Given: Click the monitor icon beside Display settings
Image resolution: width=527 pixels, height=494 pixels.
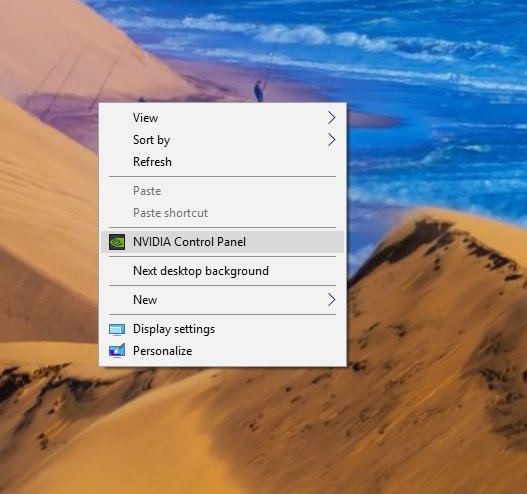Looking at the screenshot, I should click(117, 329).
